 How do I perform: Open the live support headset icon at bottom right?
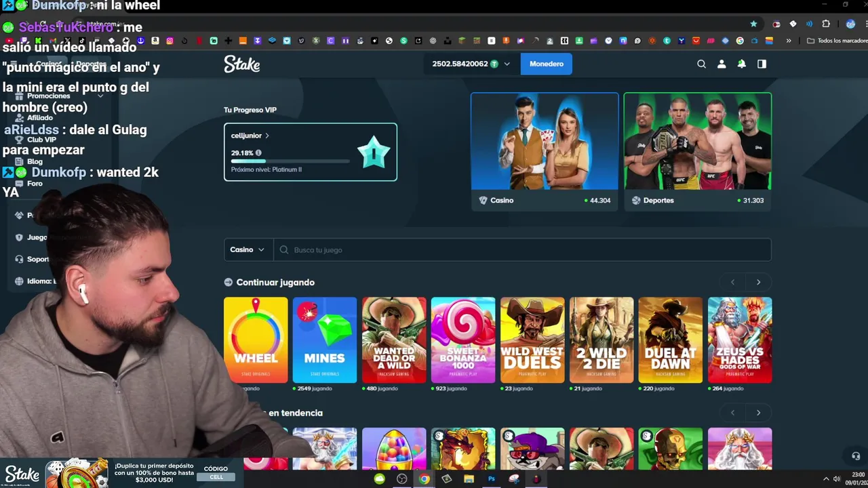click(x=856, y=456)
